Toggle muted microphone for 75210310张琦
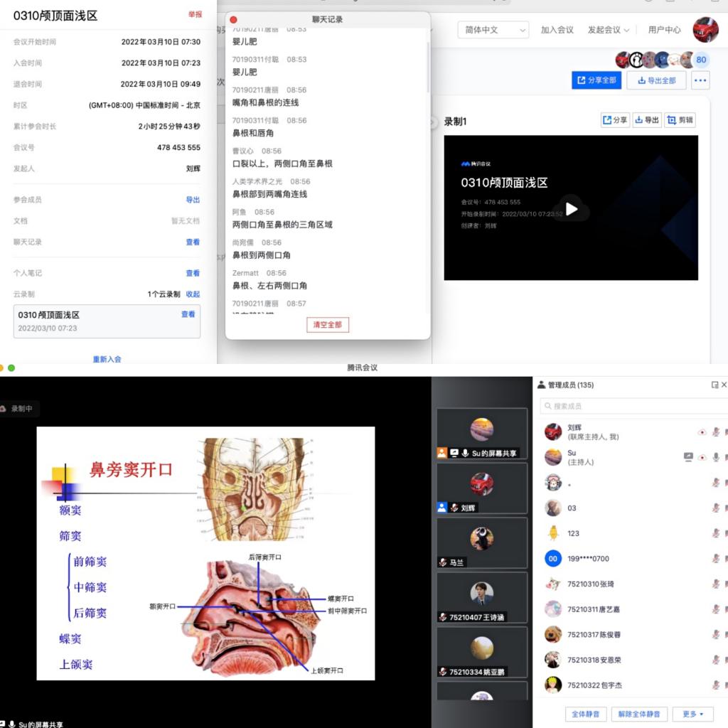 [x=716, y=584]
